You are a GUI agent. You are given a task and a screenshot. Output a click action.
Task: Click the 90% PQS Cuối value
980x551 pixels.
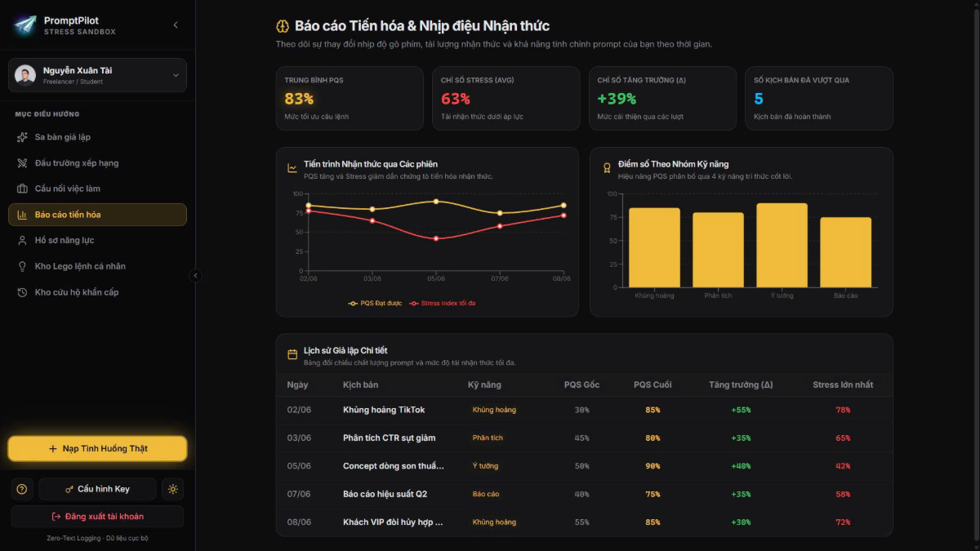[x=653, y=466]
